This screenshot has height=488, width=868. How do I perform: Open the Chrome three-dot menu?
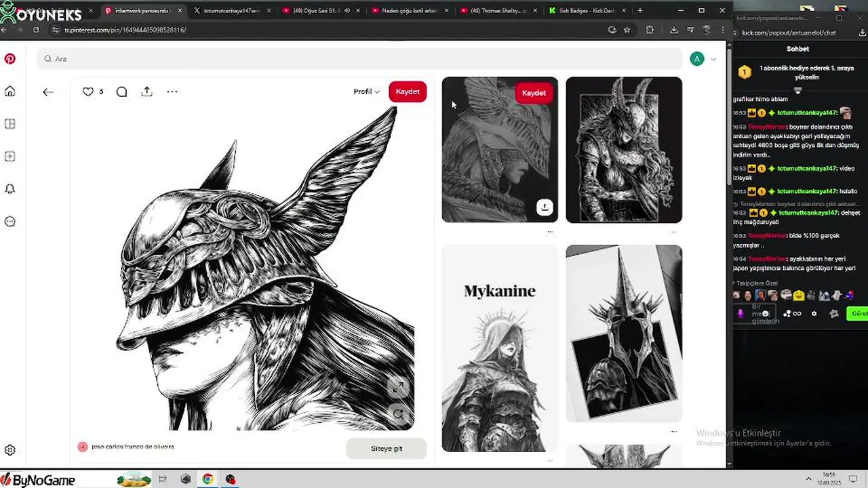click(724, 30)
